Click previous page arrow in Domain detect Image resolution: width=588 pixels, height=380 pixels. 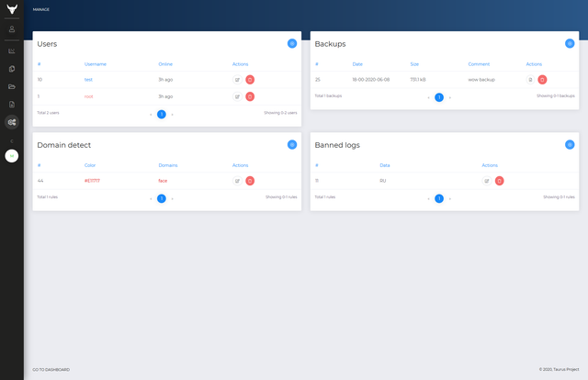pos(151,198)
